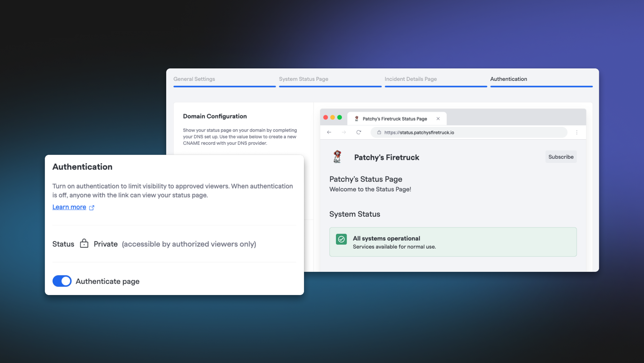Click the padlock icon in address bar
The height and width of the screenshot is (363, 644).
379,132
